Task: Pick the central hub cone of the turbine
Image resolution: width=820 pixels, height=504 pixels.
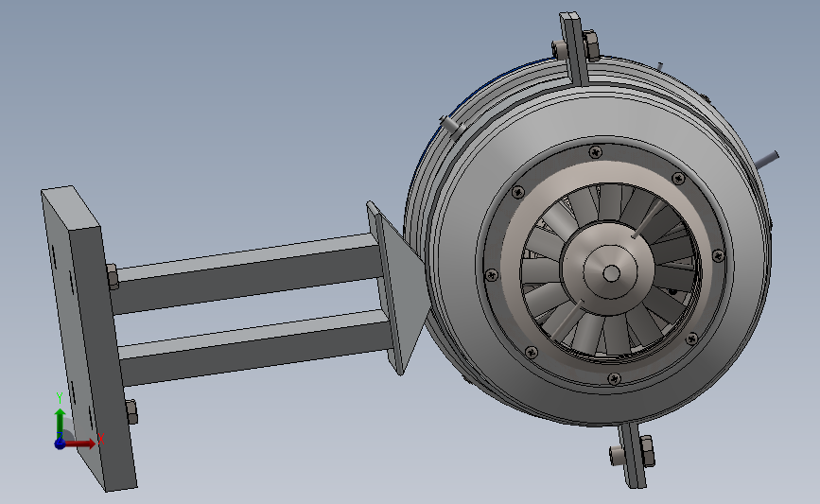Action: (611, 273)
